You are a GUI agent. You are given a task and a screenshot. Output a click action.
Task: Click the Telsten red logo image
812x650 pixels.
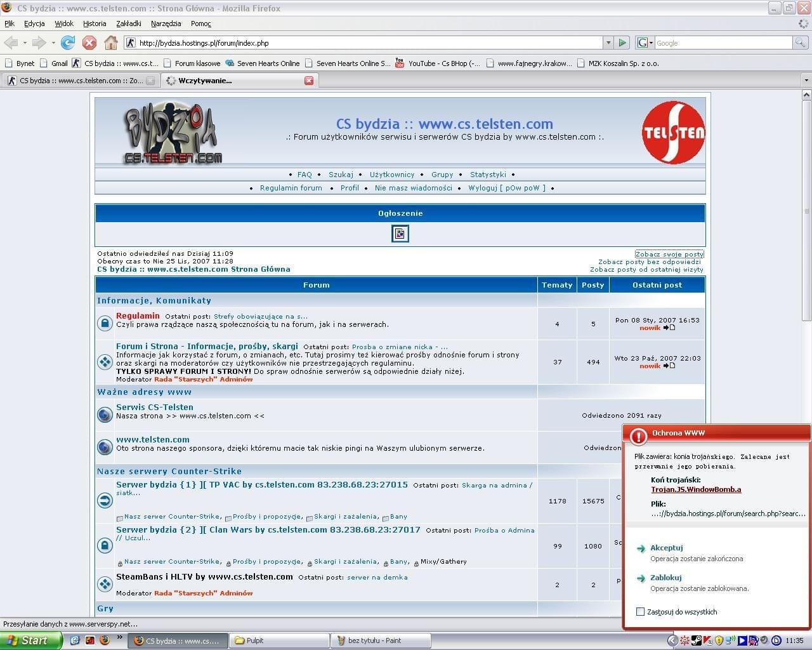(674, 132)
